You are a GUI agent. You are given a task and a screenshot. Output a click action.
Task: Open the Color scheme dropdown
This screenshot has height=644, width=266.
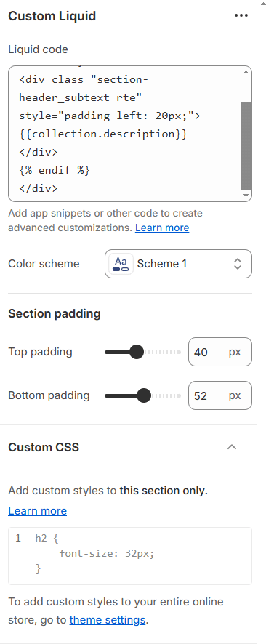(x=178, y=264)
